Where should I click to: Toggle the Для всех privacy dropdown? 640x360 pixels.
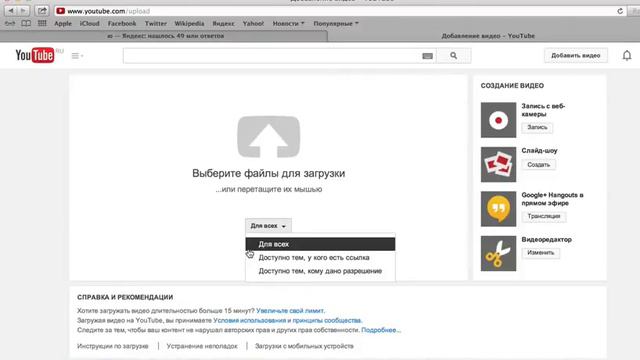tap(268, 226)
